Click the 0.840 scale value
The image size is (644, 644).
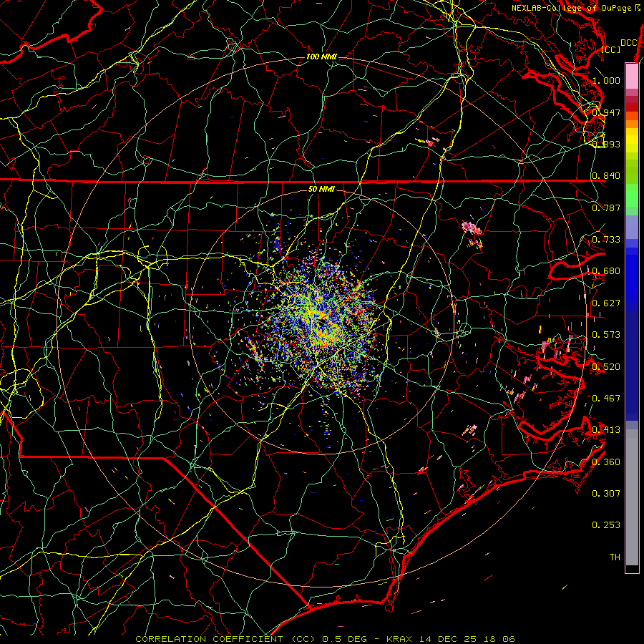(606, 176)
